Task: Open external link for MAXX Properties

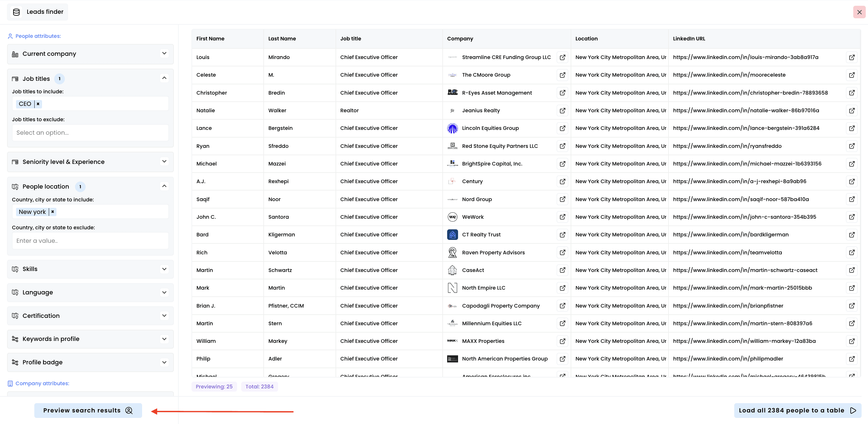Action: [x=562, y=341]
